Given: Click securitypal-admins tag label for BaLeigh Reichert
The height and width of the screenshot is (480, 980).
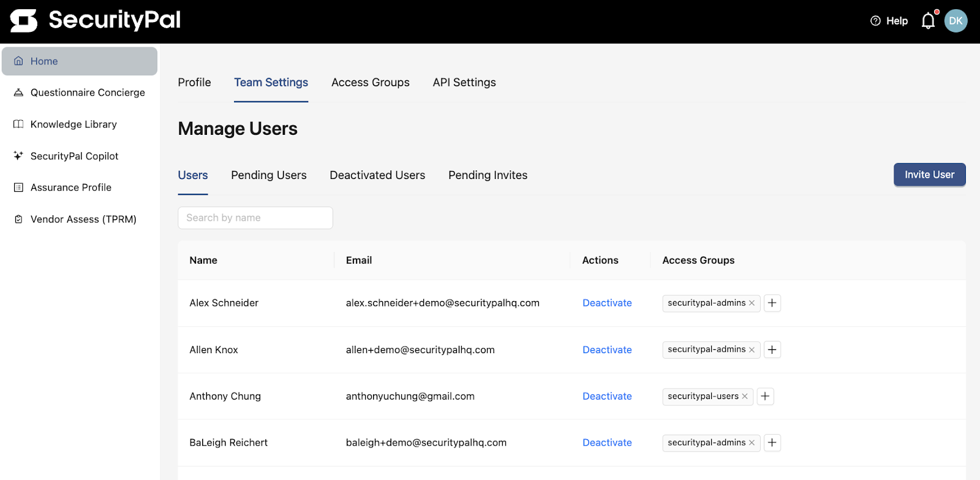Looking at the screenshot, I should coord(707,443).
